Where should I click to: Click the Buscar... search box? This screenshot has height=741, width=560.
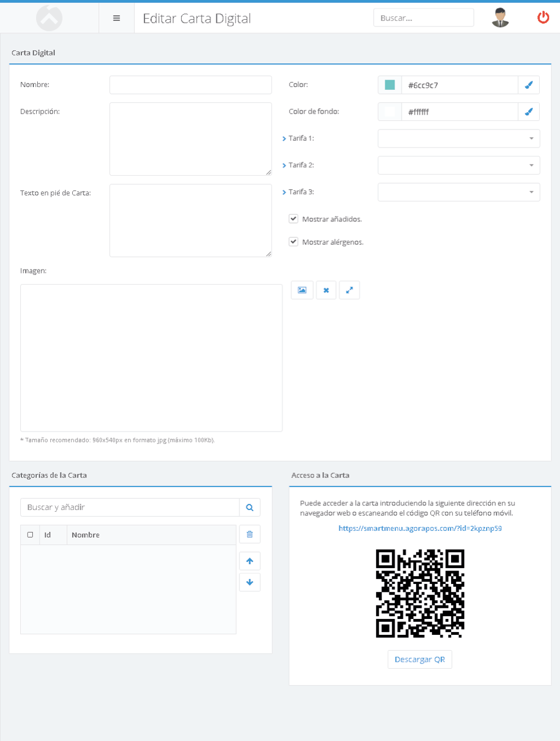point(423,18)
